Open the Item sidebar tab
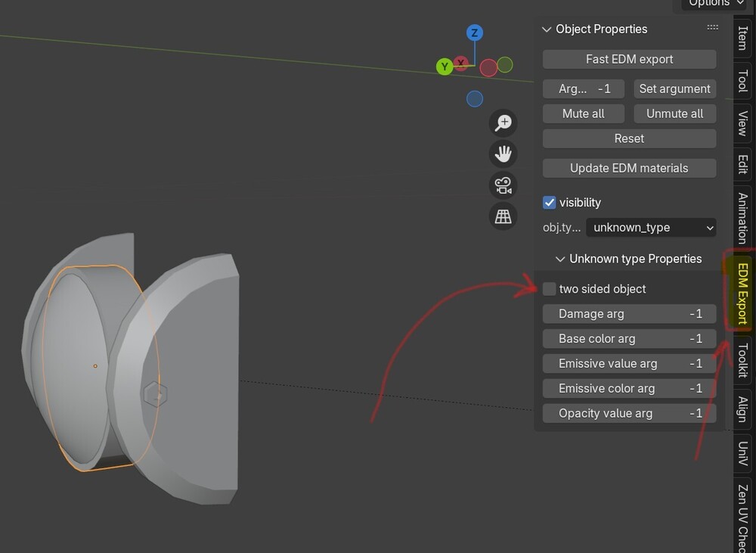Screen dimensions: 756x553 743,38
